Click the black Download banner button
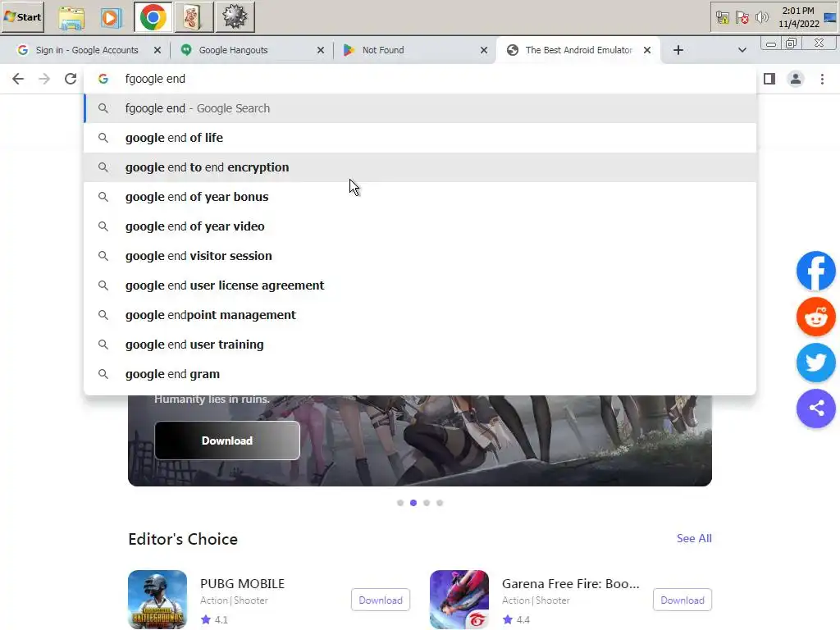 (227, 441)
